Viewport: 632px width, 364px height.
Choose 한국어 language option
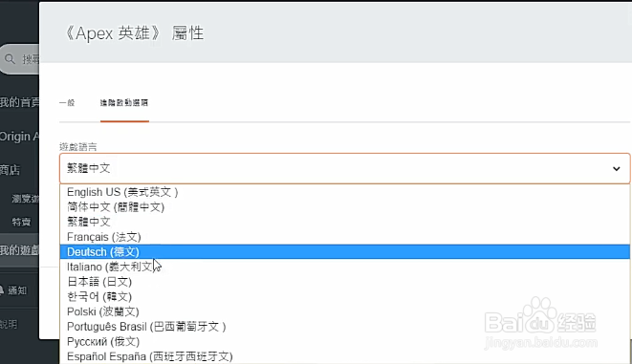coord(344,297)
